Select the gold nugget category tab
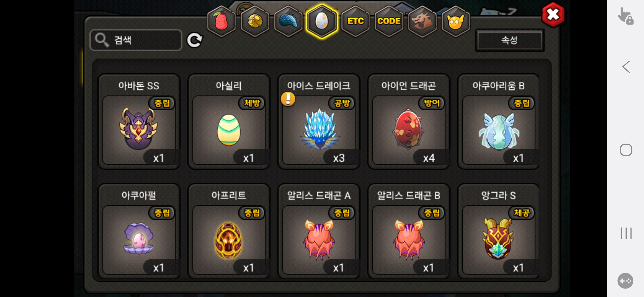 pyautogui.click(x=255, y=21)
